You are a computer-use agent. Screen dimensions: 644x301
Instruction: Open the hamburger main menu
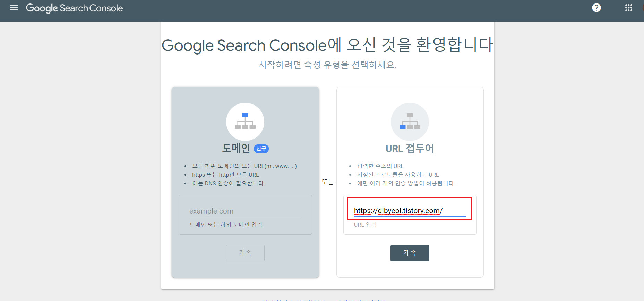point(14,8)
